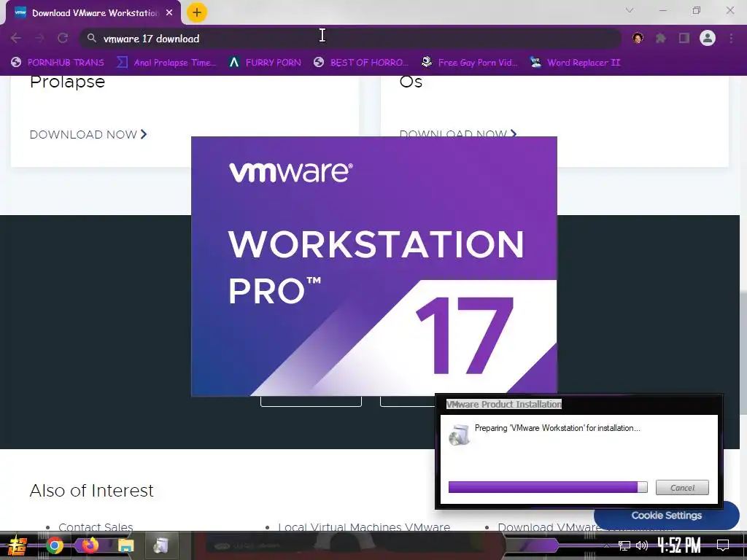The width and height of the screenshot is (747, 560).
Task: Click the VMware Product Installation title bar
Action: [578, 404]
